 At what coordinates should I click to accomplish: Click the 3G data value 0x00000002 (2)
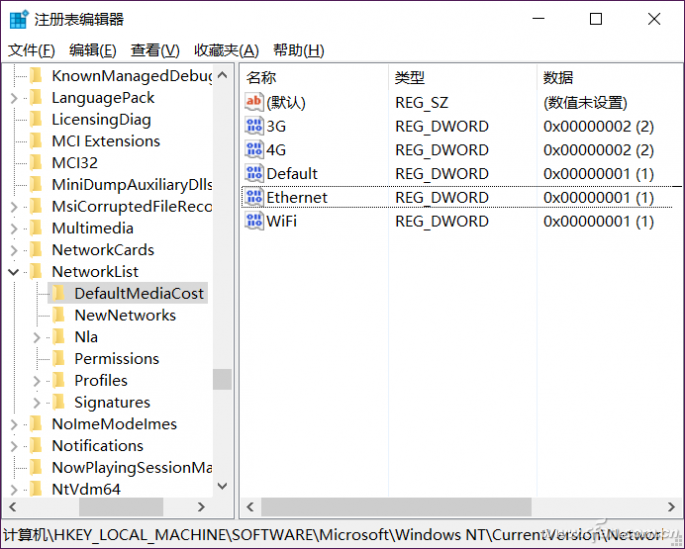tap(599, 127)
